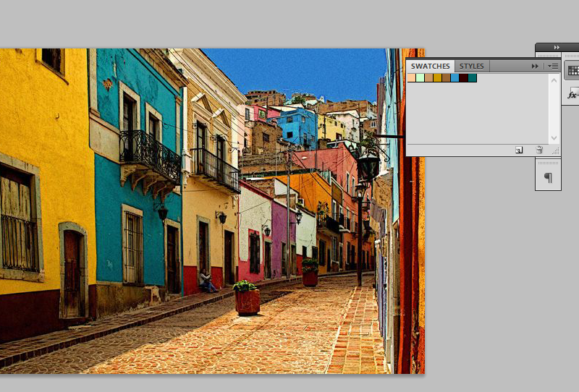Pick the brown swatch
The image size is (579, 392).
coord(446,78)
